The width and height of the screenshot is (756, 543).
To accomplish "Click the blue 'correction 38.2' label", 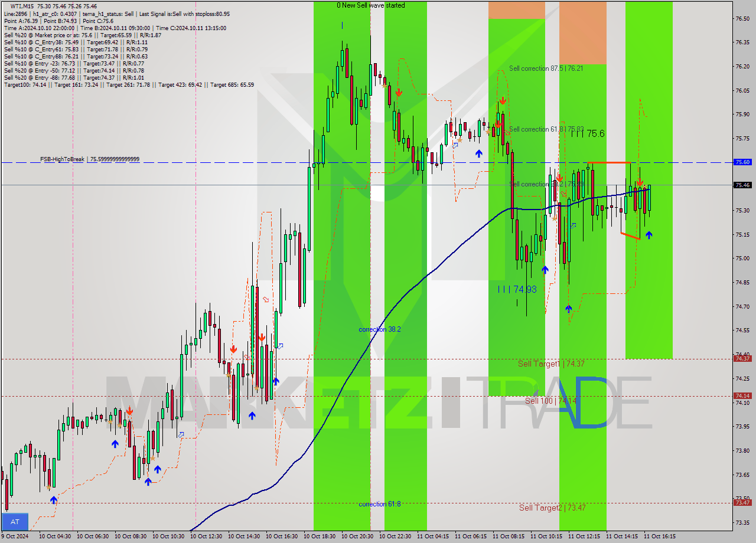I will tap(380, 329).
